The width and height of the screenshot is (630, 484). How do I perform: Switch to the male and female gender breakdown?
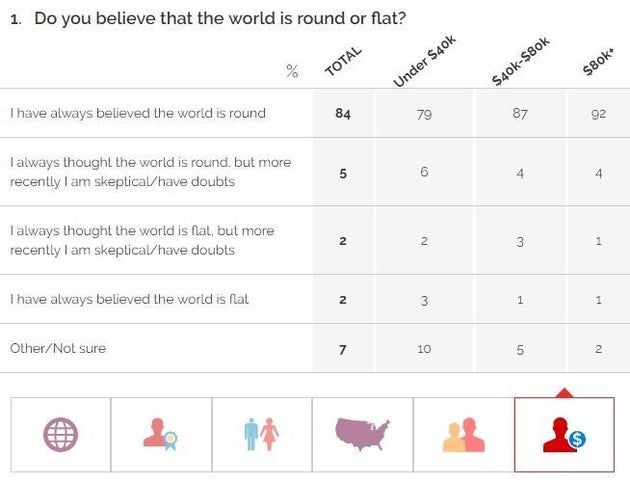pyautogui.click(x=261, y=434)
